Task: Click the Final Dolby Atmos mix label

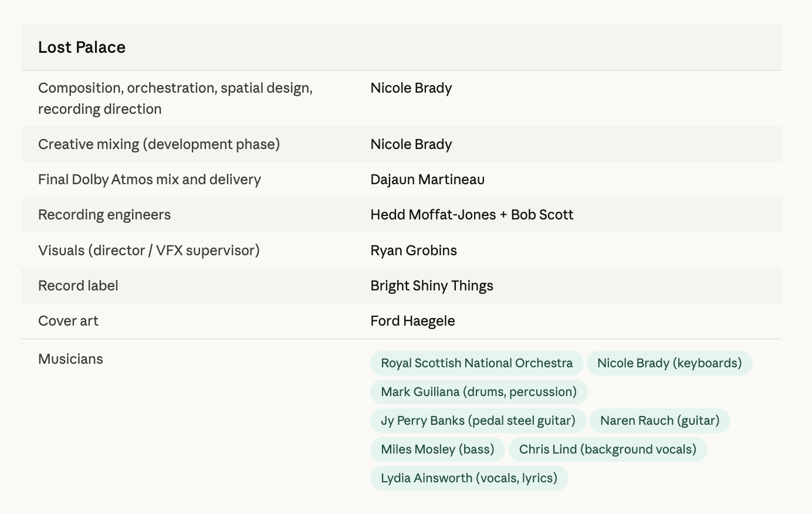Action: [x=149, y=180]
